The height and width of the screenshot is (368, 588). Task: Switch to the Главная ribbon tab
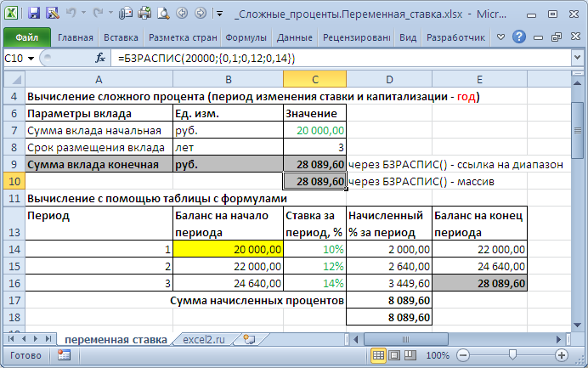pyautogui.click(x=75, y=37)
